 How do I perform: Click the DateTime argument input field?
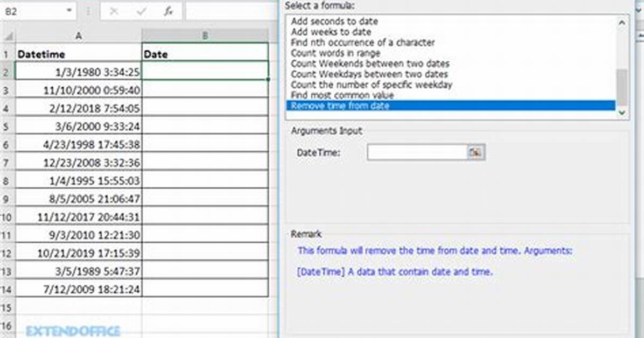(417, 152)
